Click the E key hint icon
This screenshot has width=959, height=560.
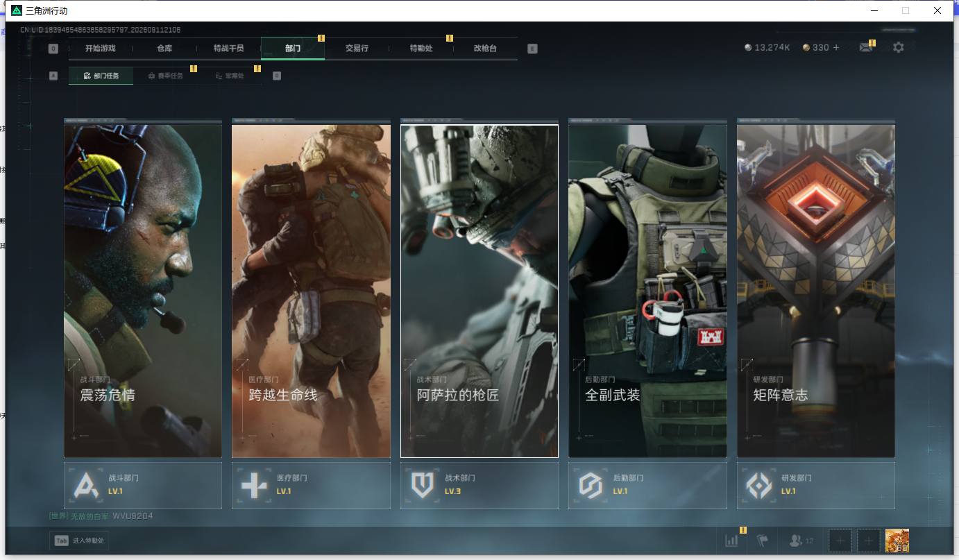[532, 49]
